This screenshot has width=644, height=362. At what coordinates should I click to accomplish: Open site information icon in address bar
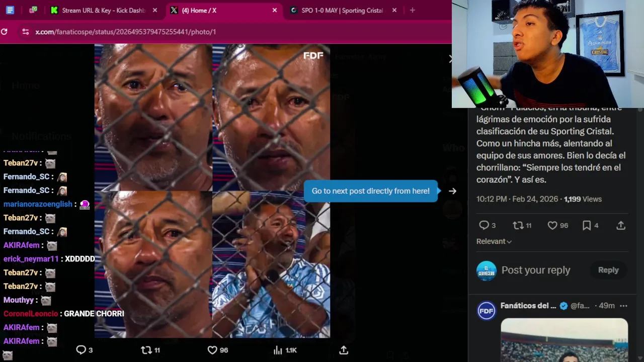(25, 32)
